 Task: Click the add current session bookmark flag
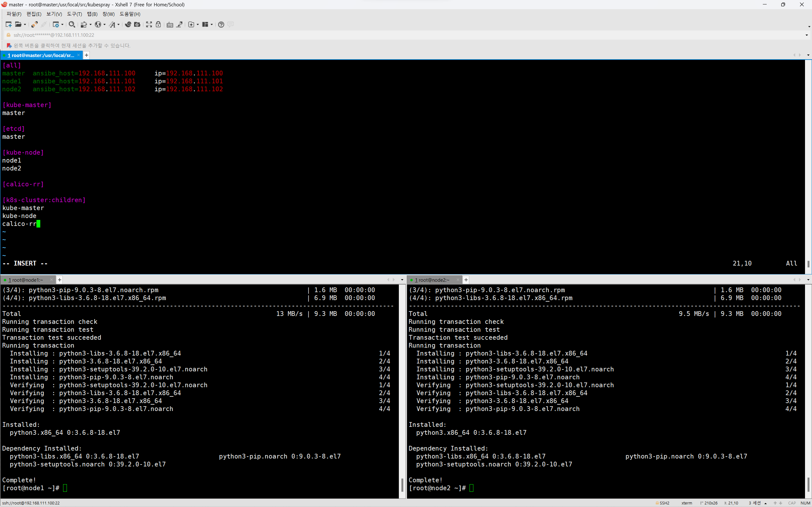(x=9, y=46)
